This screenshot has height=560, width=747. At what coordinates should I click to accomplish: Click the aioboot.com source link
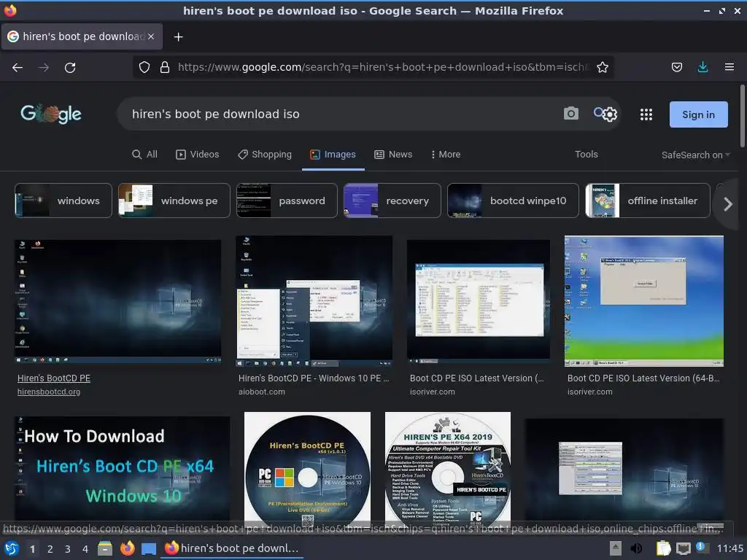[x=262, y=392]
